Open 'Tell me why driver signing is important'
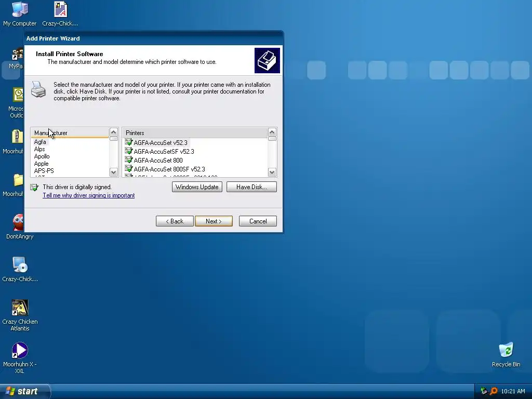532x399 pixels. pyautogui.click(x=88, y=195)
